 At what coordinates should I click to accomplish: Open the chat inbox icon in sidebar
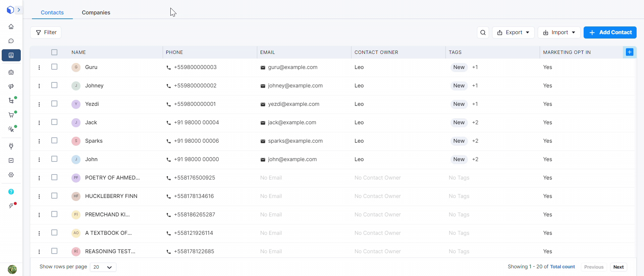point(11,41)
